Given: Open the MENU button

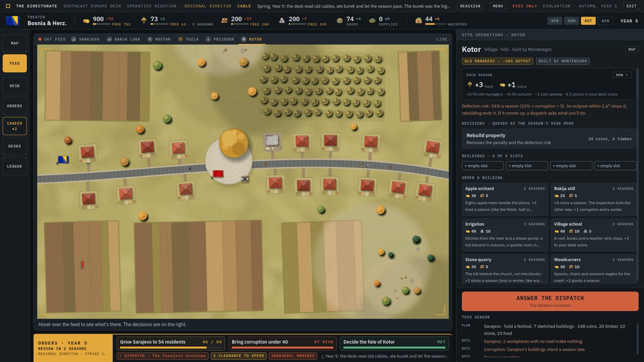Looking at the screenshot, I should (498, 6).
